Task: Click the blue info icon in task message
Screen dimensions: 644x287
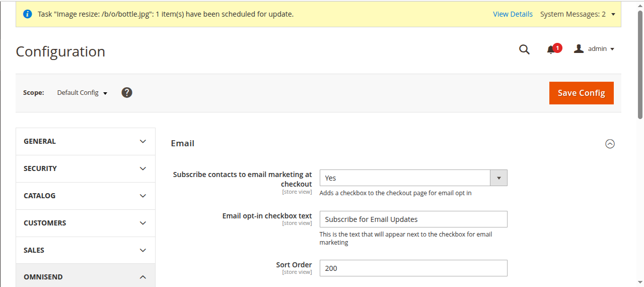Action: (x=28, y=14)
